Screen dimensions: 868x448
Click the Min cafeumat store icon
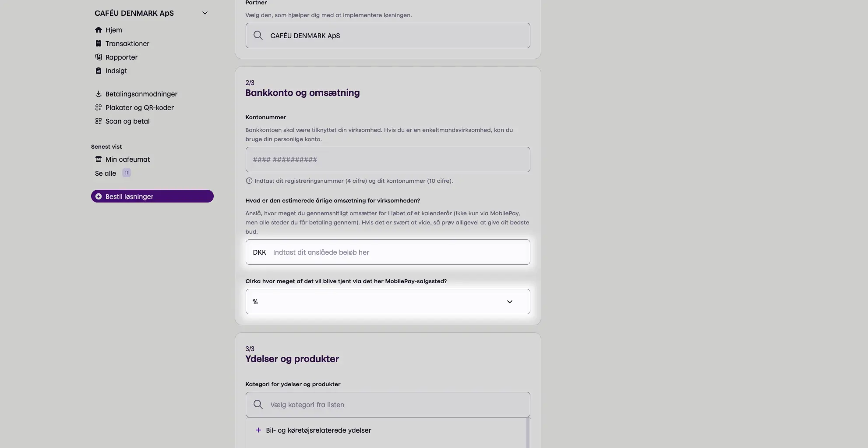(99, 159)
